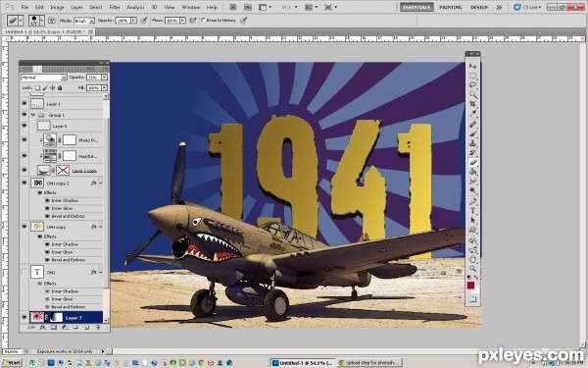The width and height of the screenshot is (588, 368).
Task: Select the History Brush tool
Action: click(473, 152)
